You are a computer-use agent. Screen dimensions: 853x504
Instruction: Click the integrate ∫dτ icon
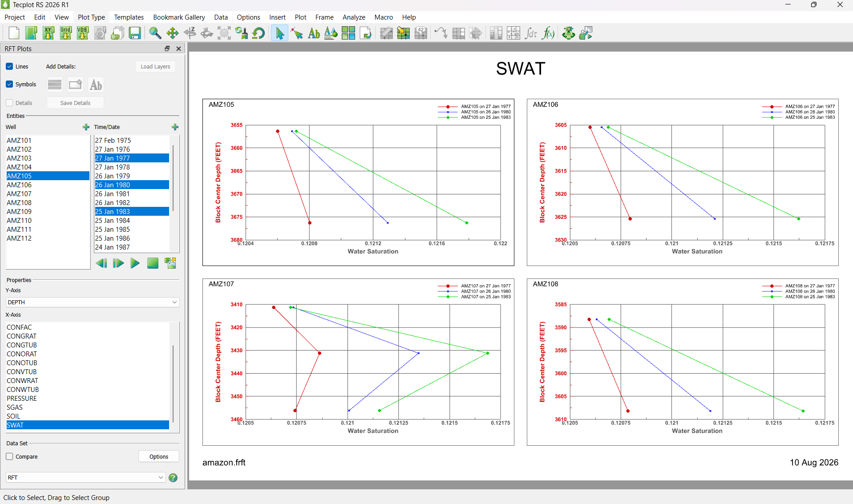point(531,33)
